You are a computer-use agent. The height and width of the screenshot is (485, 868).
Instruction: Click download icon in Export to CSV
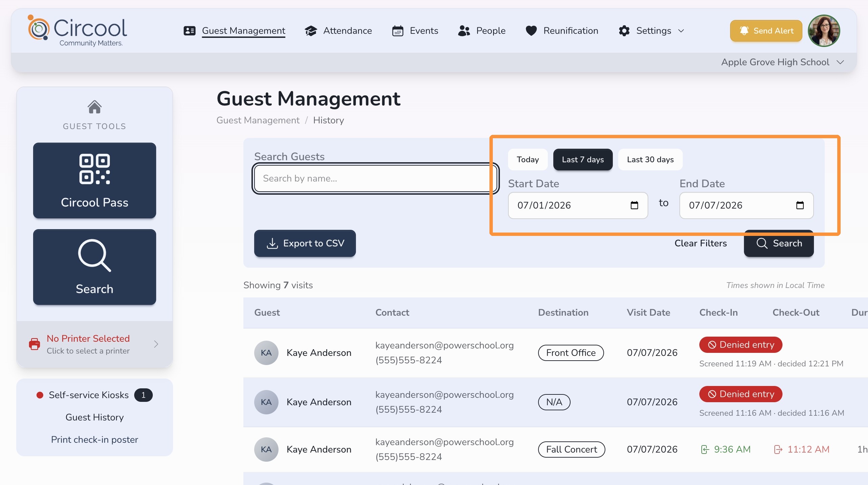coord(272,243)
